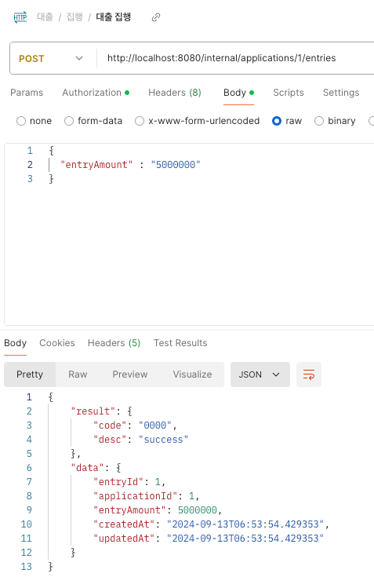Click "entryAmount" key in request body
This screenshot has height=588, width=374.
coord(96,165)
